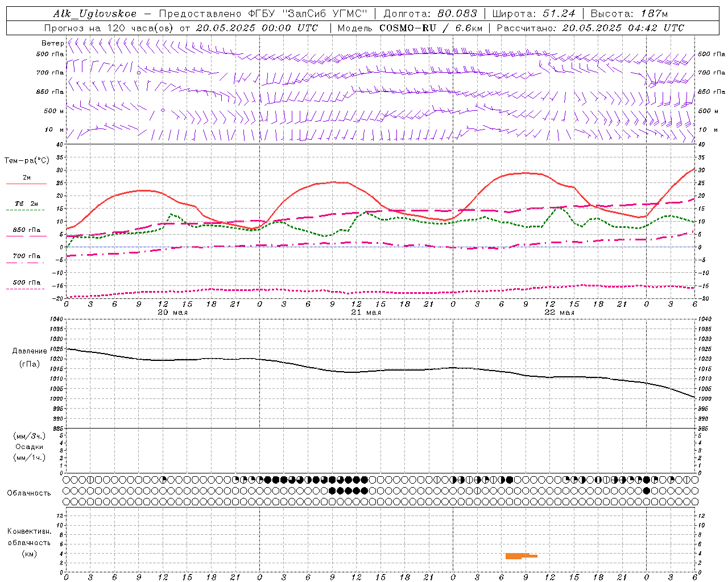Click the 20 мая date label
This screenshot has height=582, width=728.
(x=173, y=313)
